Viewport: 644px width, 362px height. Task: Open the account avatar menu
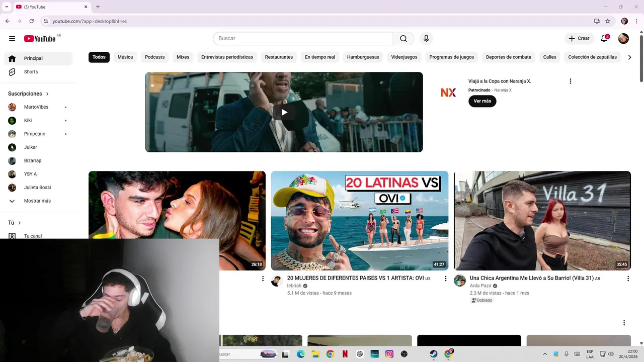[x=623, y=39]
